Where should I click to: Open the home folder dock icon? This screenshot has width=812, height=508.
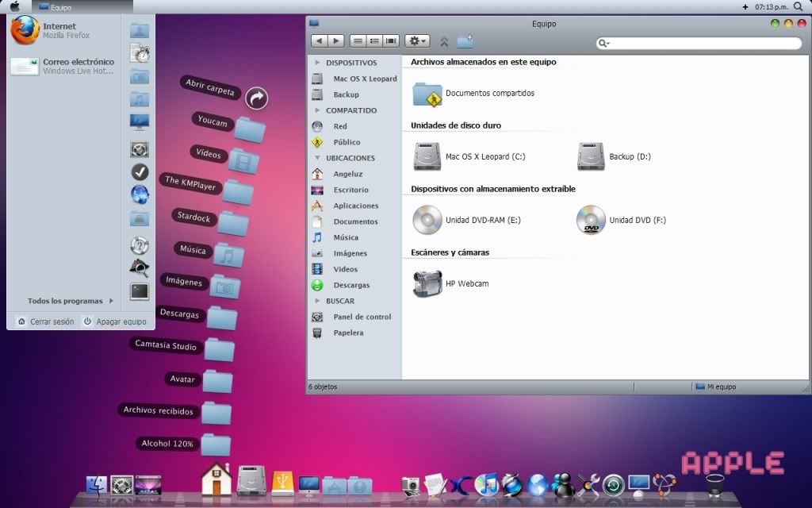[x=216, y=479]
